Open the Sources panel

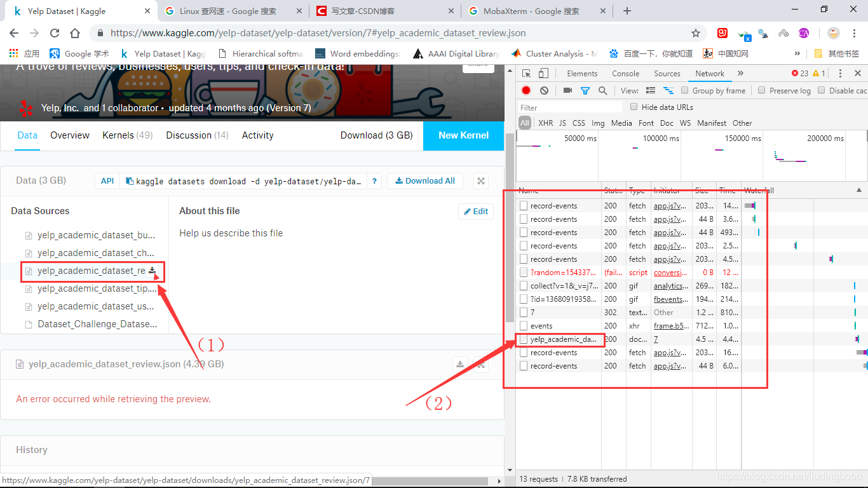pyautogui.click(x=667, y=74)
